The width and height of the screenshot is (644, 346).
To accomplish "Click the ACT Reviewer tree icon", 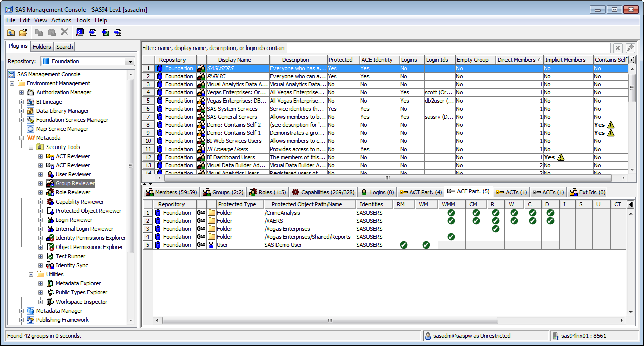I will (x=50, y=156).
